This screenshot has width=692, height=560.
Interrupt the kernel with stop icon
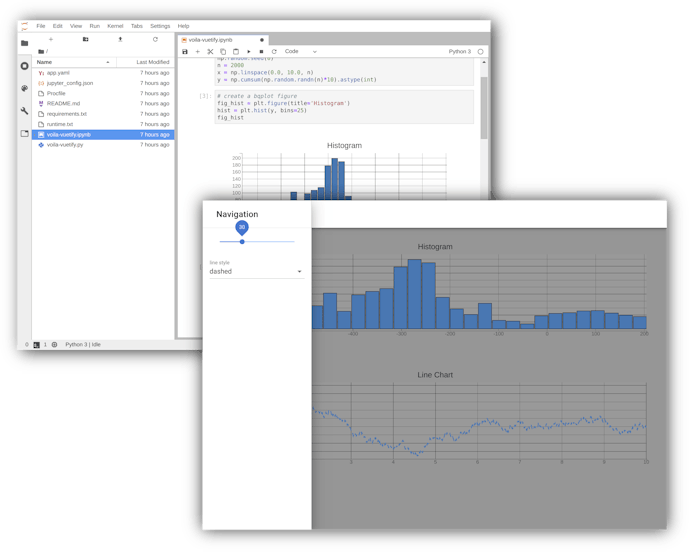(261, 52)
